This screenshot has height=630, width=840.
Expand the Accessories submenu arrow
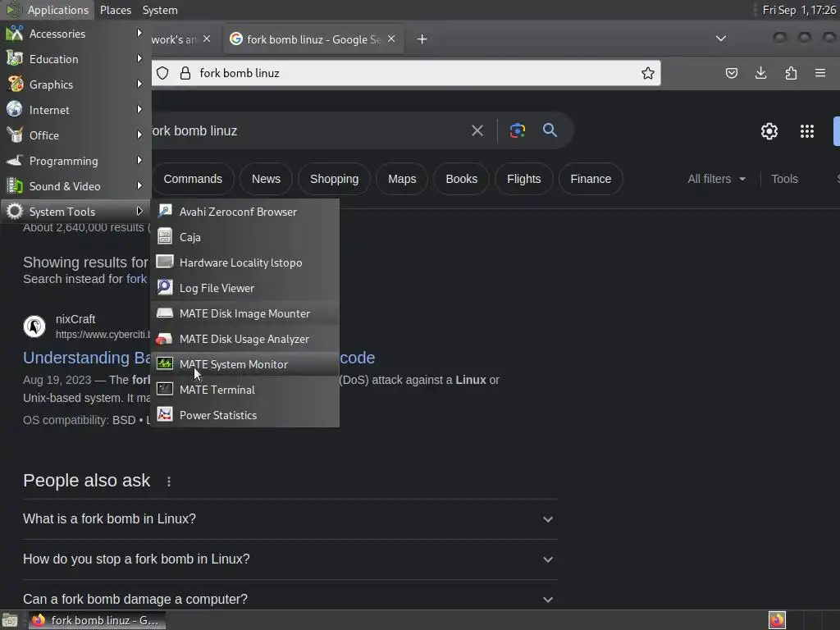point(139,33)
